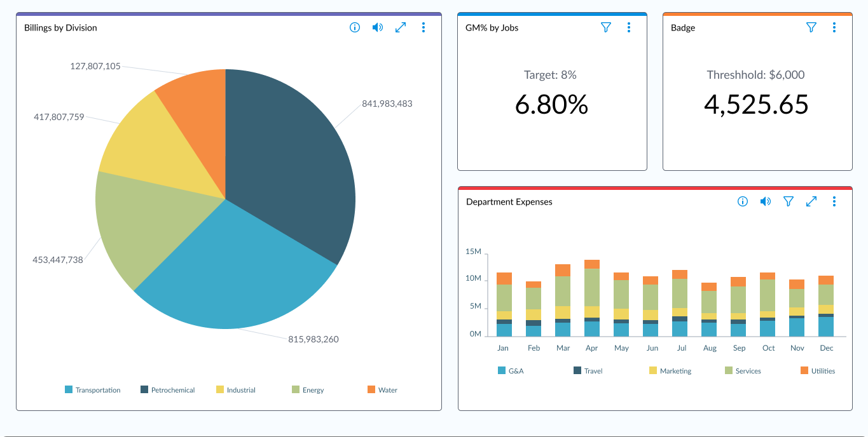Open the three-dot menu on the Badge widget
Image resolution: width=868 pixels, height=437 pixels.
pos(834,27)
